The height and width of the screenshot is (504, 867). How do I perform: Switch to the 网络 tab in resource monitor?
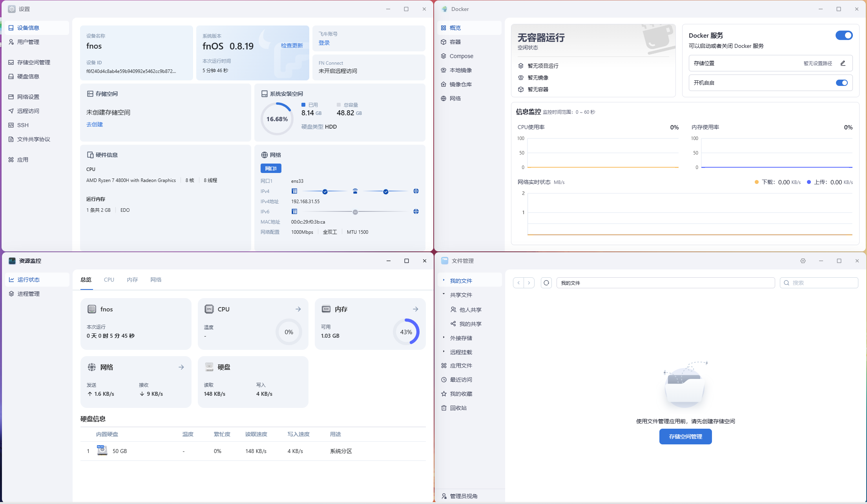156,280
